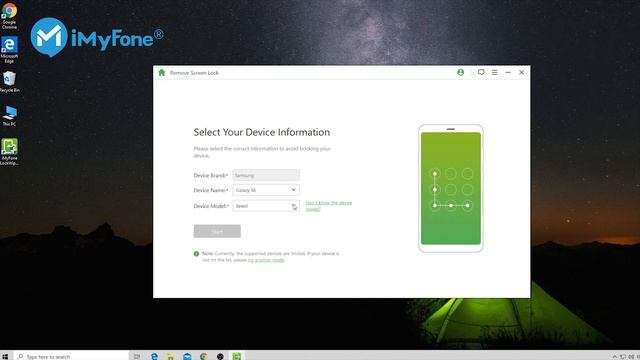
Task: Click the "Select Your Device Information" heading
Action: [262, 132]
